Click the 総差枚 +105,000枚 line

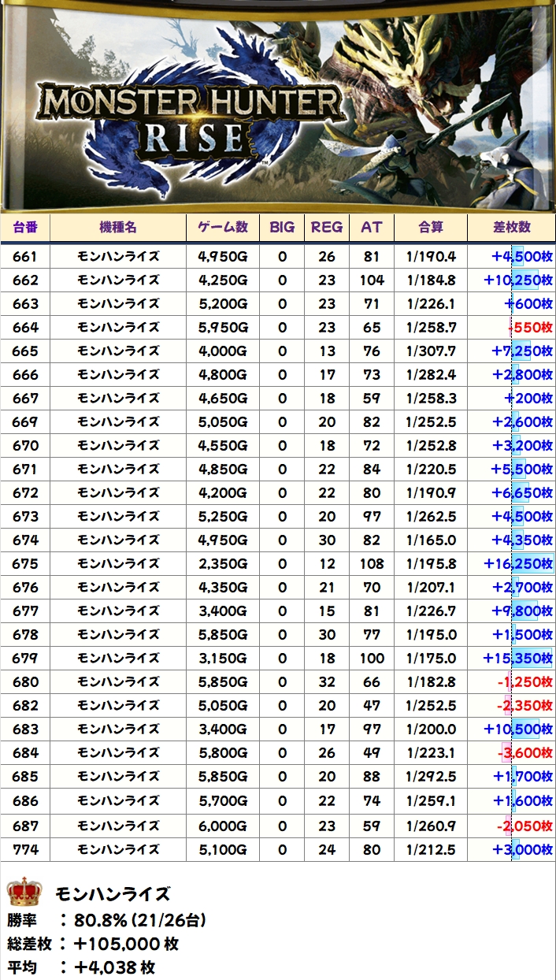[x=93, y=944]
